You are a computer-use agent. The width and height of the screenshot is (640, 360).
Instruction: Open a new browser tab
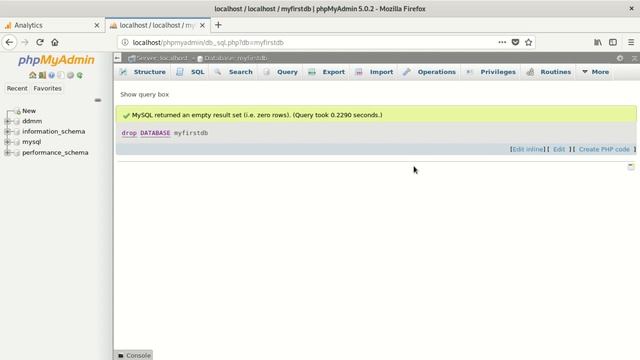pyautogui.click(x=218, y=25)
